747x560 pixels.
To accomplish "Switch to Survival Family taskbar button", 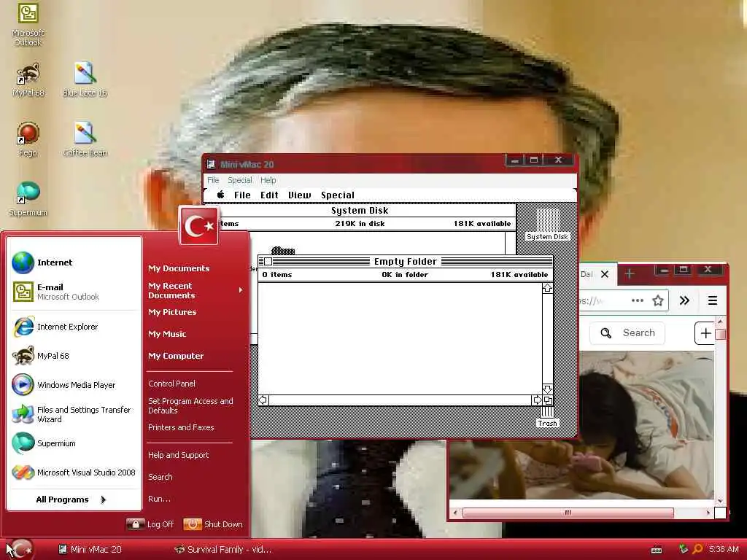I will coord(223,550).
